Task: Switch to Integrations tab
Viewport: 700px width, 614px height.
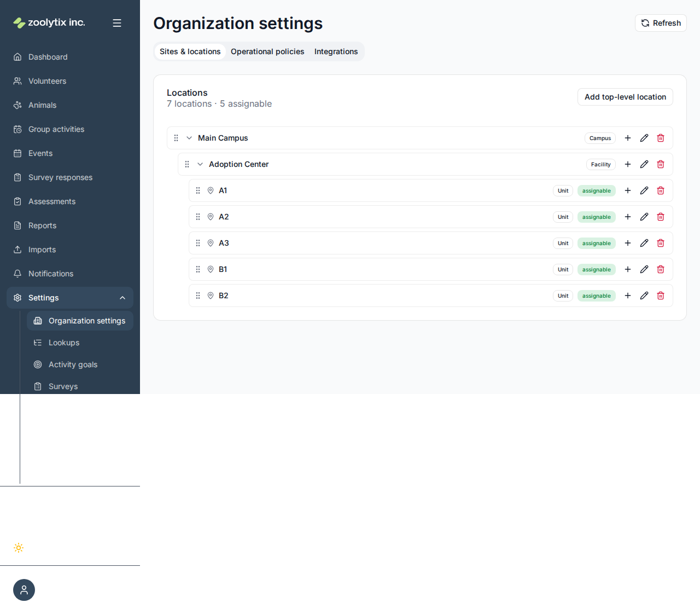Action: coord(336,51)
